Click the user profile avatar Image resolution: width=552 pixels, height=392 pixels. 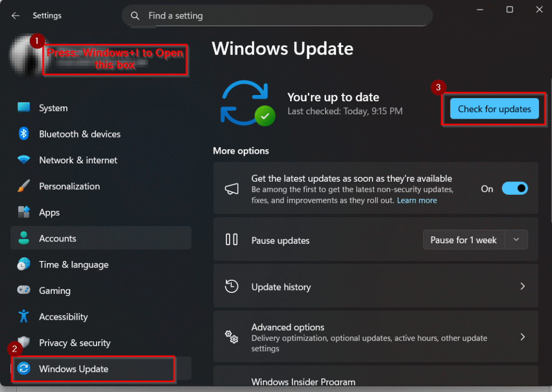(x=26, y=56)
